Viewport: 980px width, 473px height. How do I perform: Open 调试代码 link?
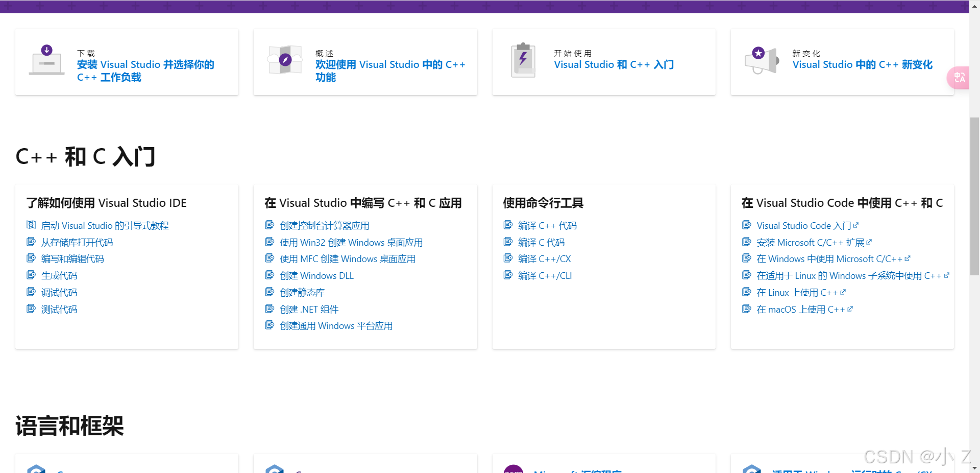click(59, 292)
